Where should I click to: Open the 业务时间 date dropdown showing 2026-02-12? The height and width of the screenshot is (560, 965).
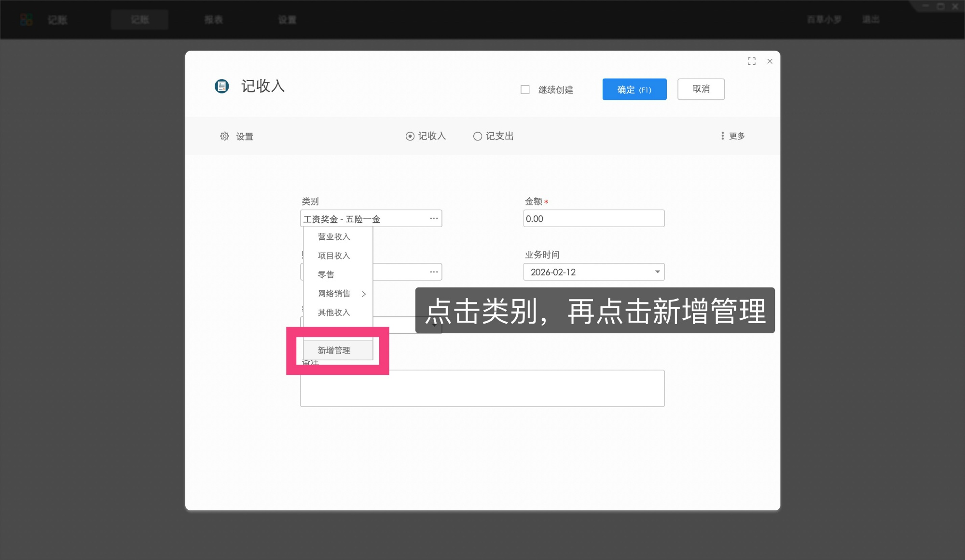[x=657, y=272]
